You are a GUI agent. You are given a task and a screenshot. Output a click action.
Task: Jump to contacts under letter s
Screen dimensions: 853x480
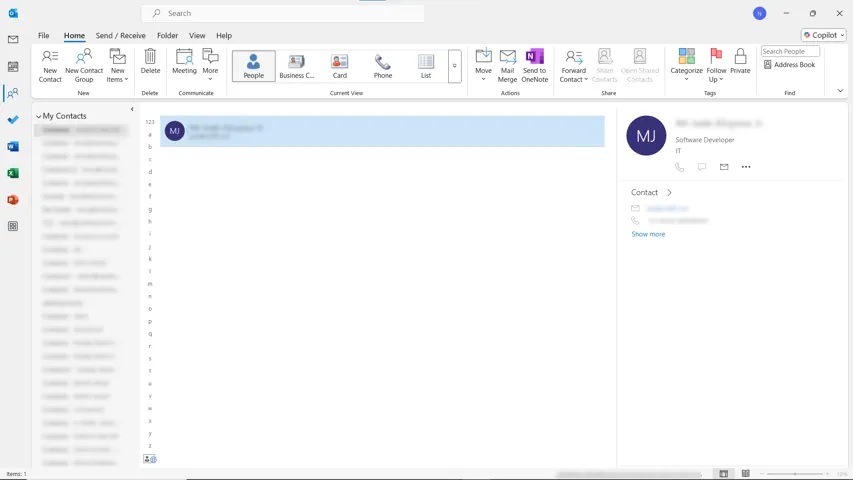click(150, 359)
